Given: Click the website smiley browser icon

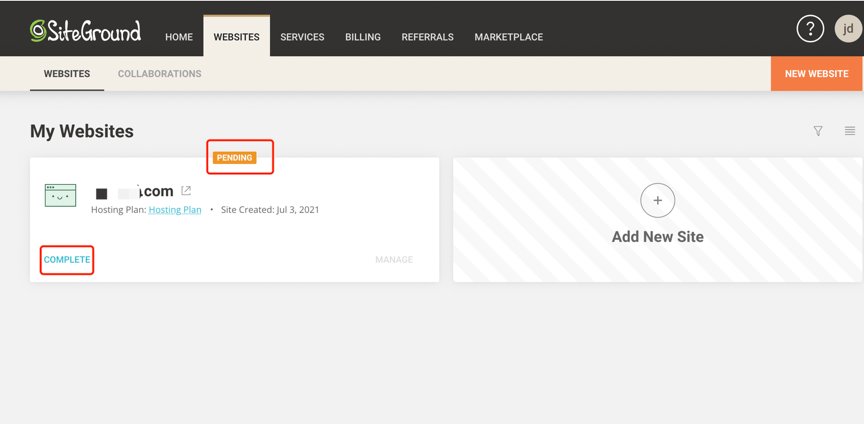Looking at the screenshot, I should pos(61,196).
